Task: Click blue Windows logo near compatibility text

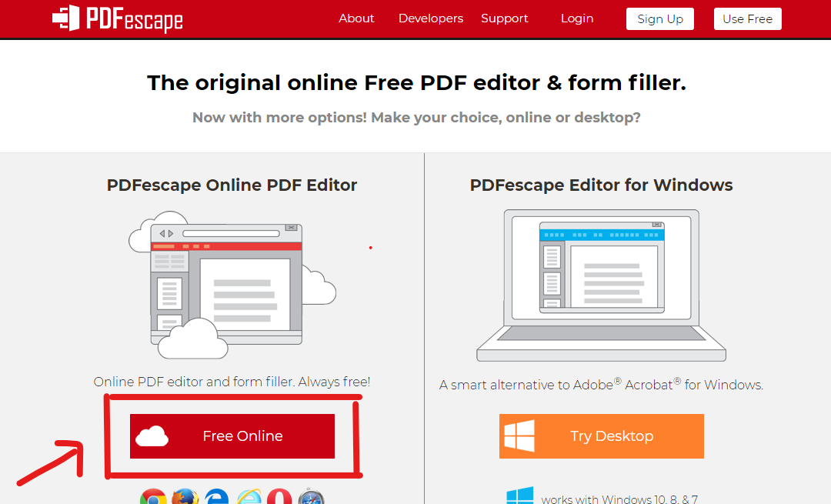Action: 519,496
